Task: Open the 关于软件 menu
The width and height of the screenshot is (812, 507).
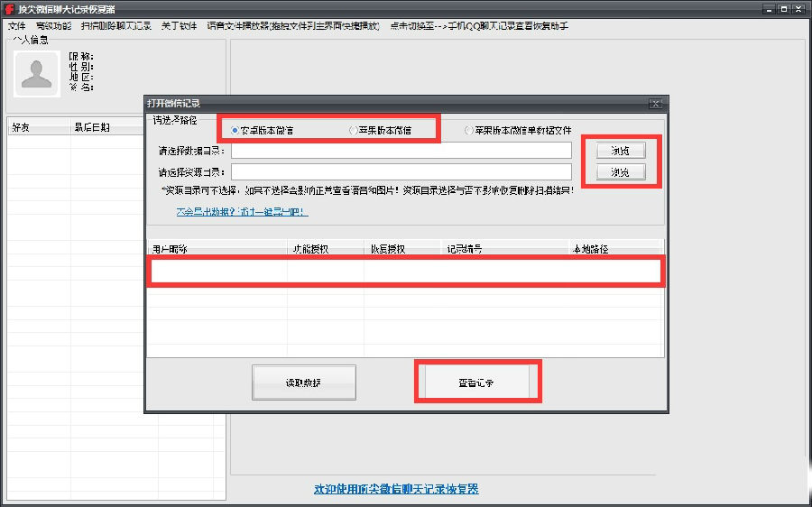Action: pos(179,26)
